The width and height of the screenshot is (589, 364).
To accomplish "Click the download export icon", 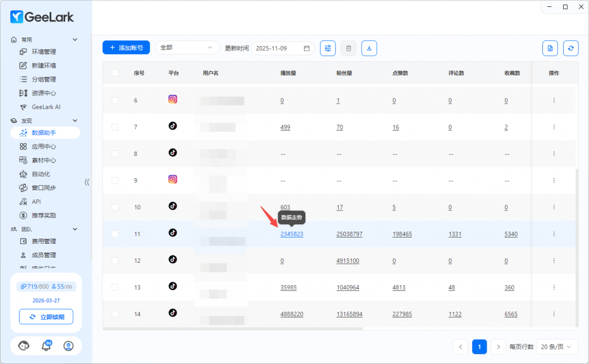I will tap(369, 48).
